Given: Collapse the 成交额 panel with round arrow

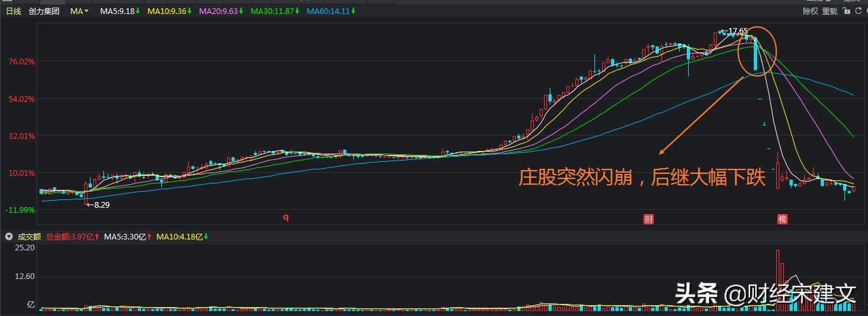Looking at the screenshot, I should 8,236.
